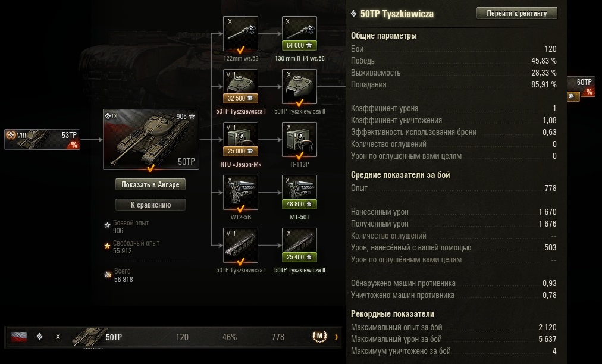Screen dimensions: 602x364
Task: Click the Перейти к рейтингу button
Action: (x=517, y=14)
